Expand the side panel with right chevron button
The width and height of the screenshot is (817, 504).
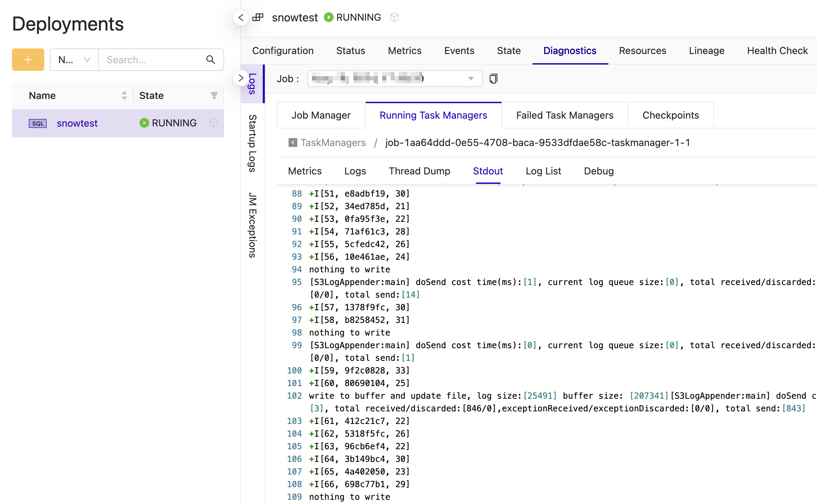click(x=241, y=78)
